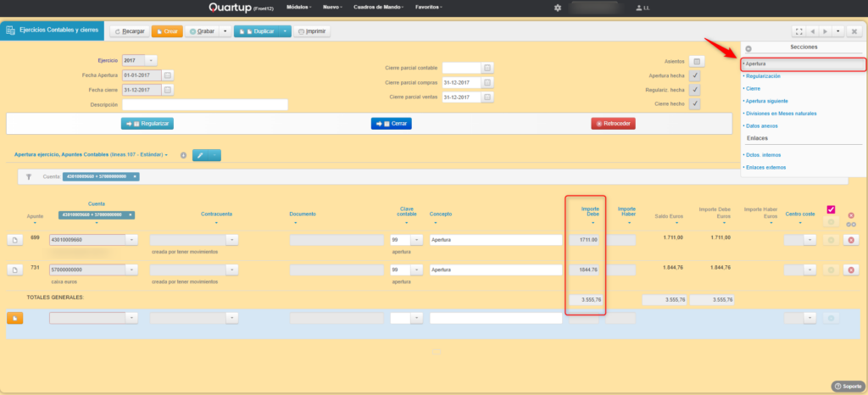Click the Recargar reload button
868x395 pixels.
128,31
